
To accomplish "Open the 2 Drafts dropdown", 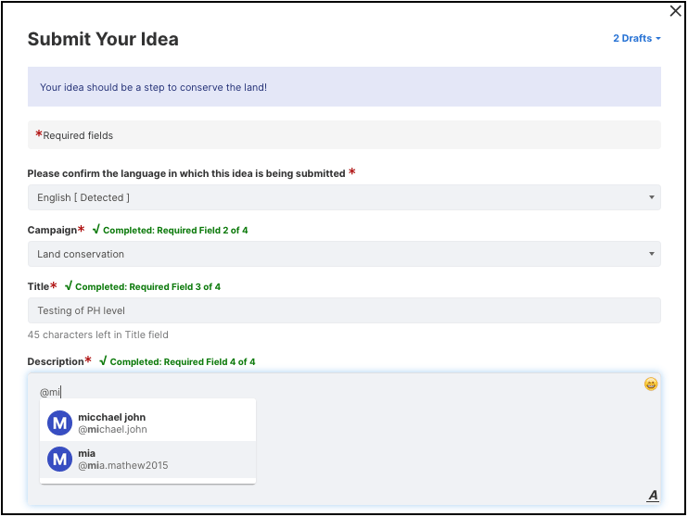I will coord(637,38).
